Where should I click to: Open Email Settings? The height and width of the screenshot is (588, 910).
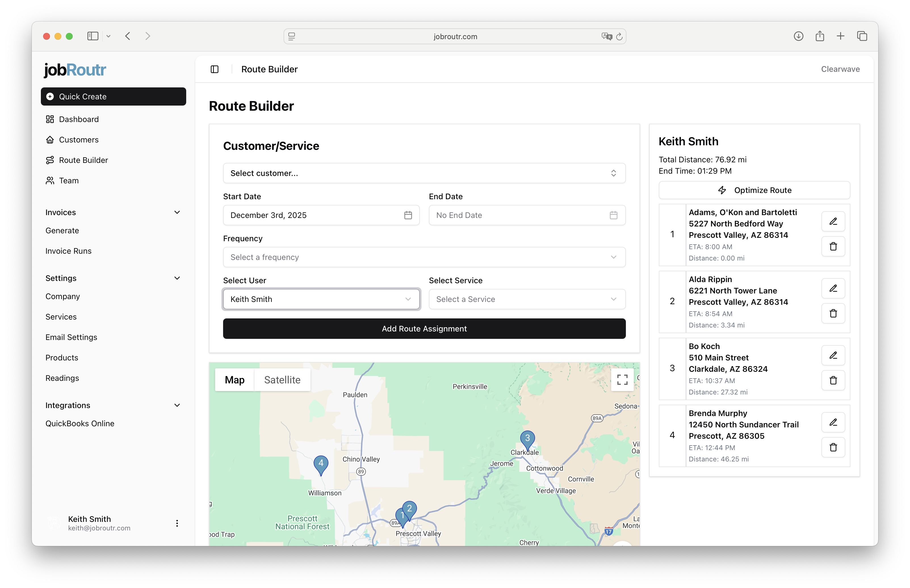[71, 337]
